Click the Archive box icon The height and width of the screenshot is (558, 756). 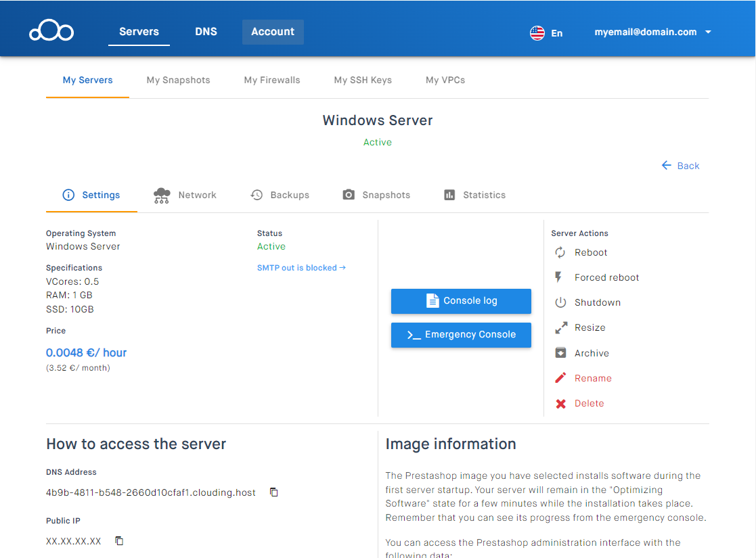[x=560, y=353]
